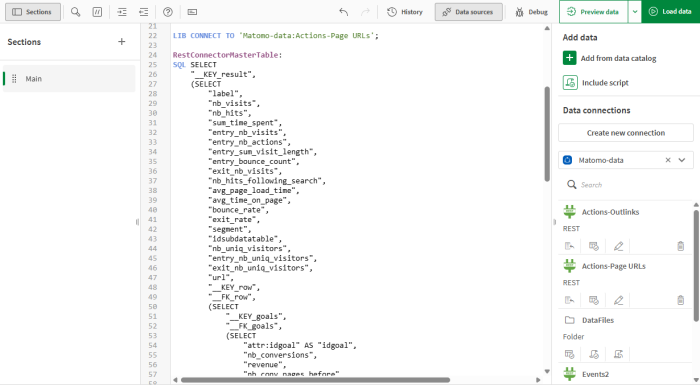This screenshot has height=386, width=700.
Task: Click the Actions-Outlinks REST plug icon
Action: (x=570, y=212)
